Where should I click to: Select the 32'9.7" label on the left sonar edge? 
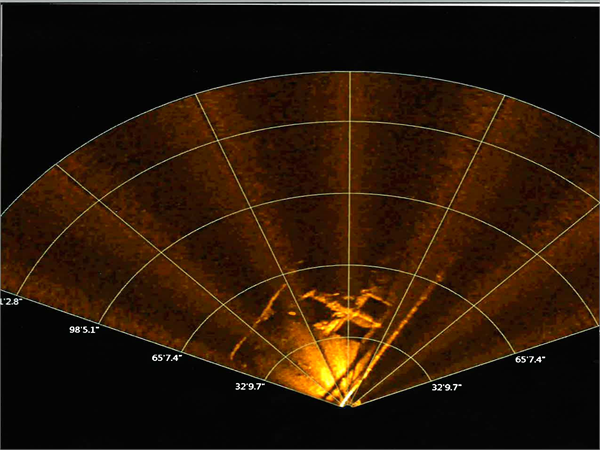tap(250, 387)
